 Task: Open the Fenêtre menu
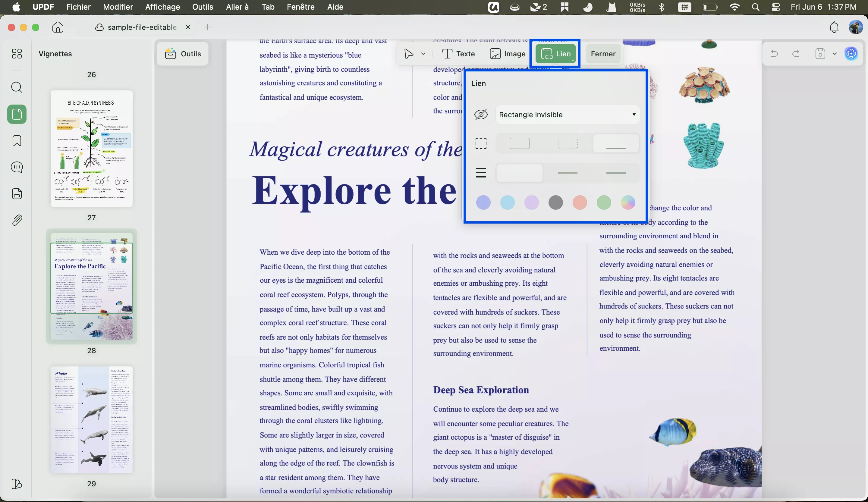pos(300,7)
